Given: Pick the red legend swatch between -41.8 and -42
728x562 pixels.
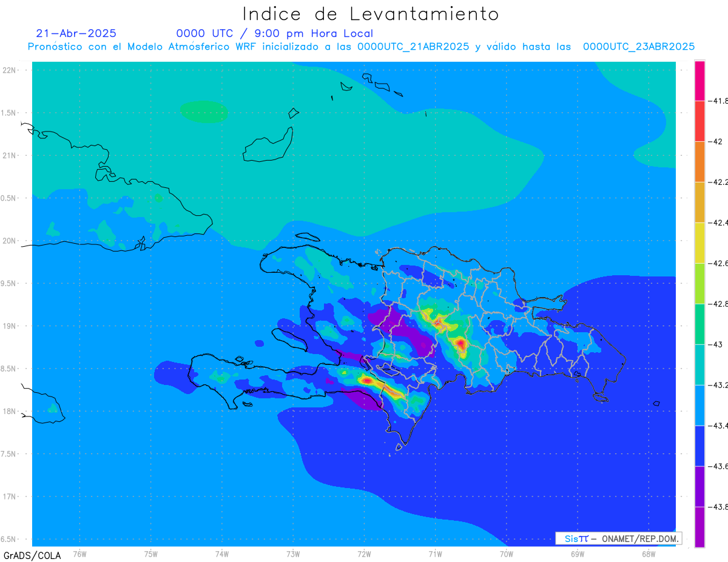Looking at the screenshot, I should tap(699, 121).
